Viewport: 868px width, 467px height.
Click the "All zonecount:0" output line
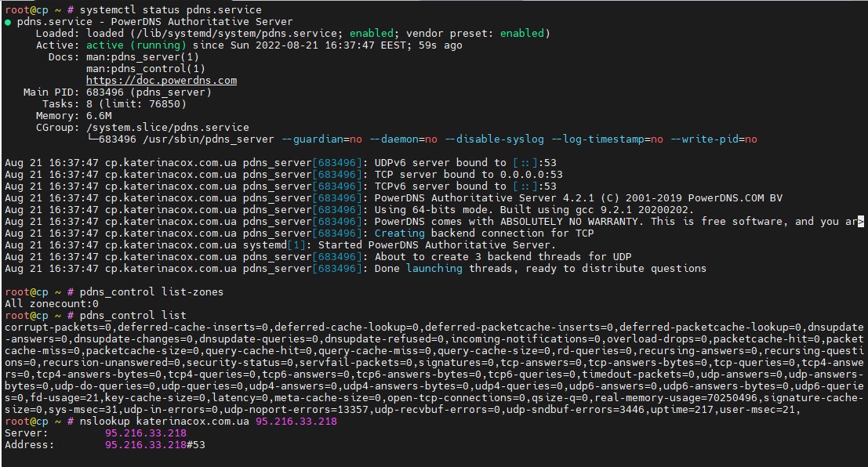click(52, 304)
